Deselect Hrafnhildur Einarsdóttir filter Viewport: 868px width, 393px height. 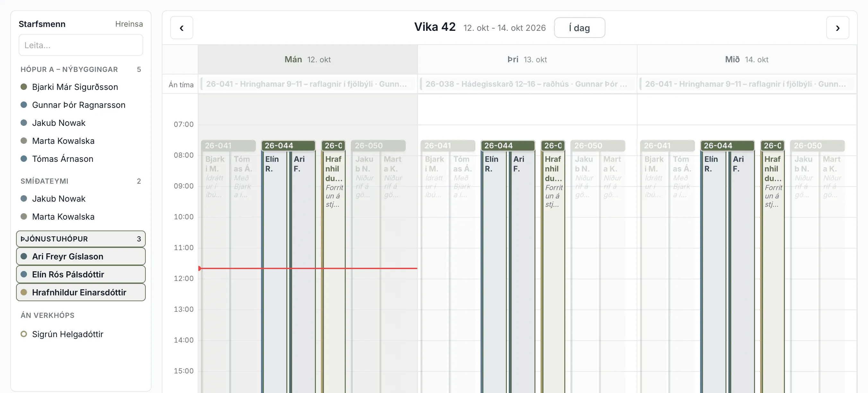[x=81, y=292]
